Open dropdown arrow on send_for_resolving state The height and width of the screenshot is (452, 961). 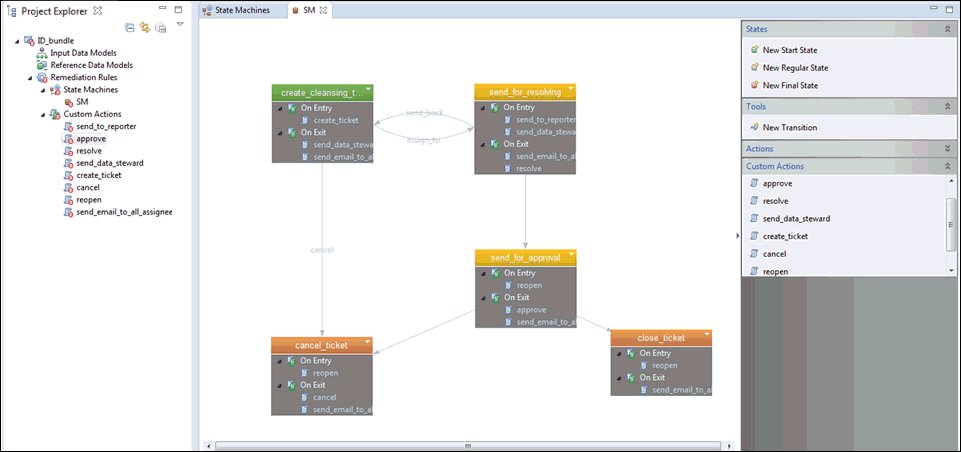coord(571,89)
